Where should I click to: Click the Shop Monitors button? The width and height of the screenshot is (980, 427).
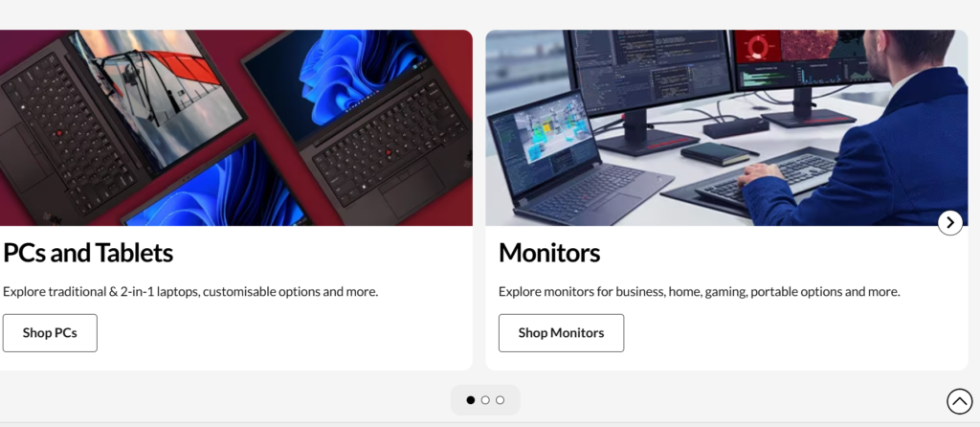[561, 333]
